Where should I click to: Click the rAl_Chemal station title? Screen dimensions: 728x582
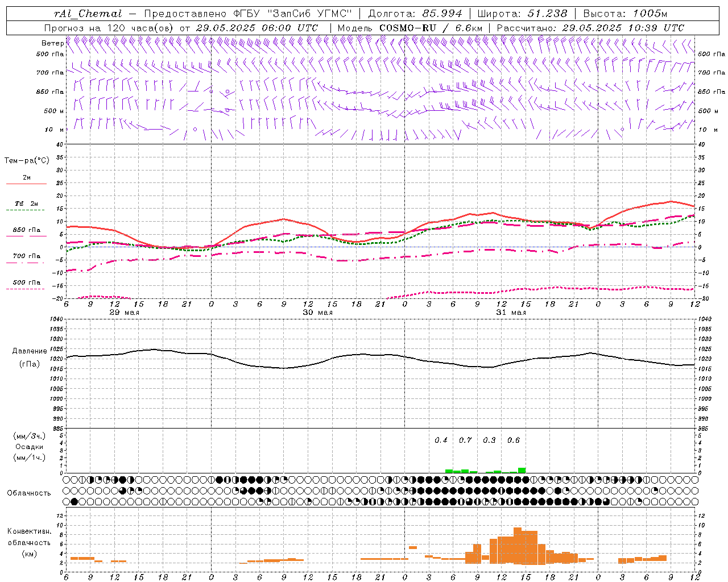tap(88, 14)
